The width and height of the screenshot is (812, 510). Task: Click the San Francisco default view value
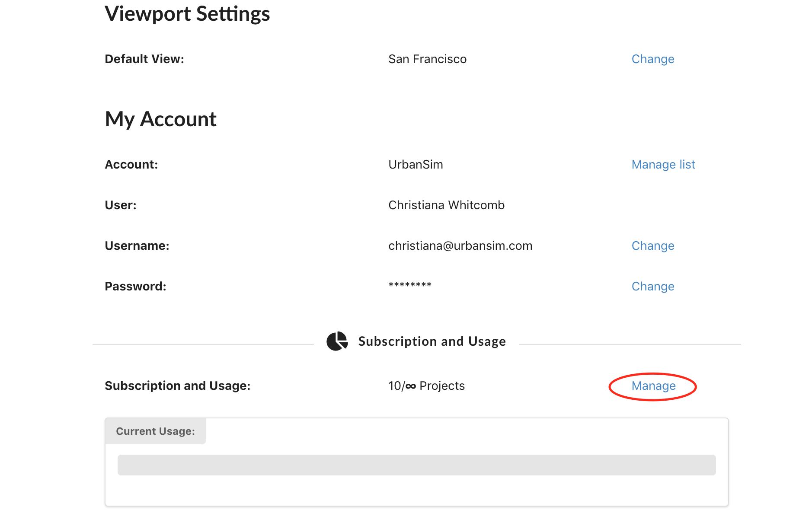tap(427, 59)
